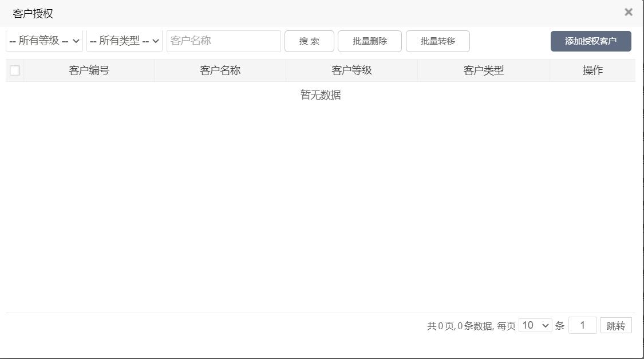Open the per-page count dropdown showing 10
This screenshot has width=644, height=359.
[535, 325]
